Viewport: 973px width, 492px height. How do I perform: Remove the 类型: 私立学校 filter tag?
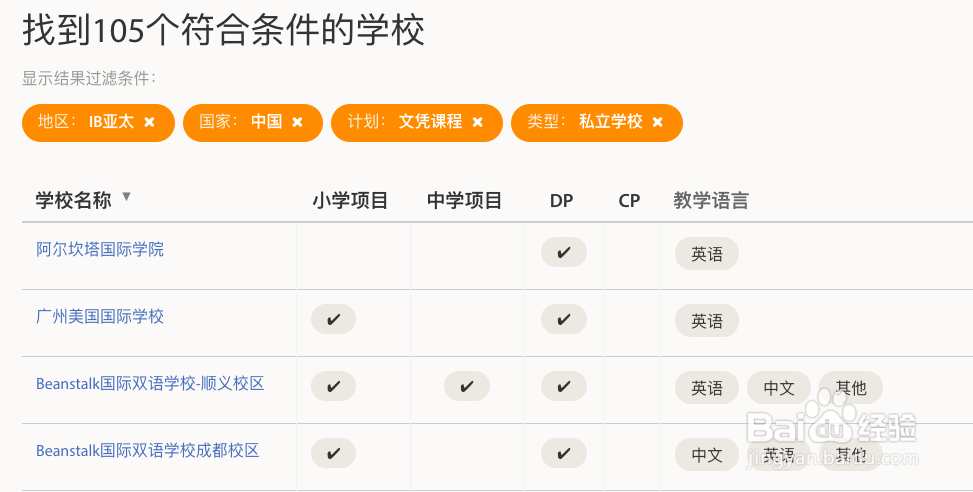657,122
